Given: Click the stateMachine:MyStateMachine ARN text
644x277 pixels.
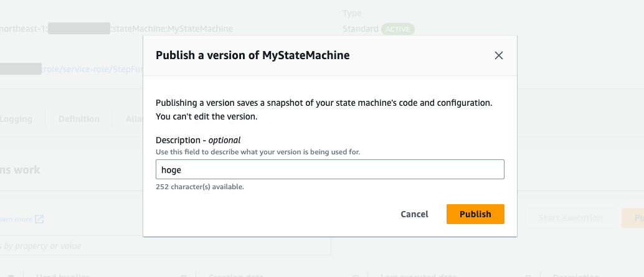Looking at the screenshot, I should [173, 29].
